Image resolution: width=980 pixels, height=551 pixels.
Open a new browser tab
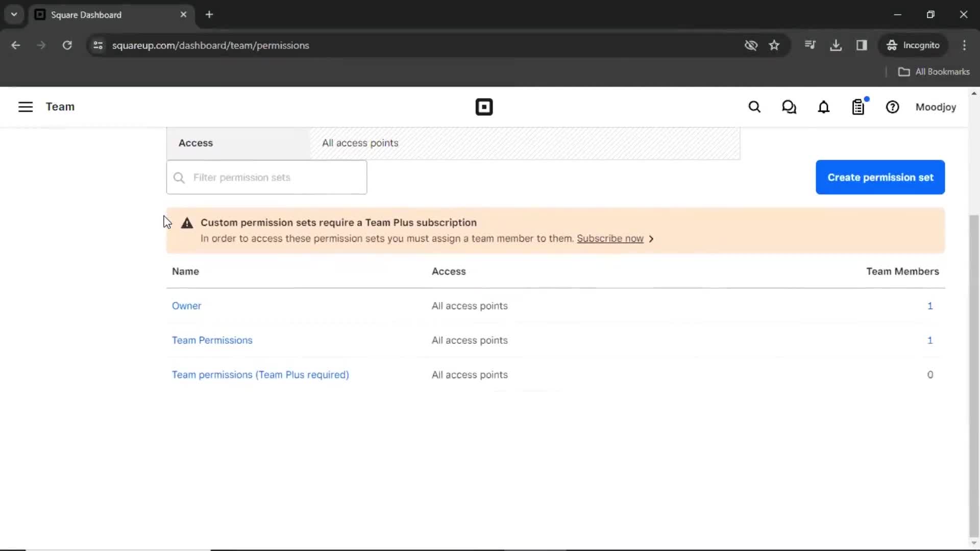209,15
